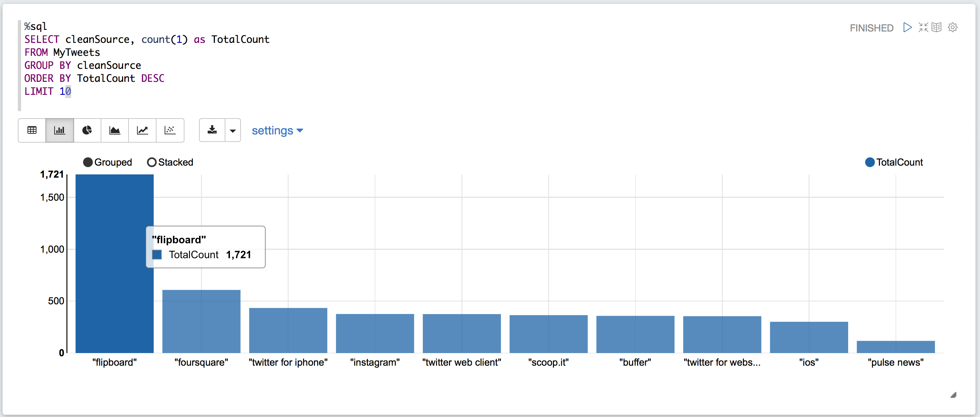Expand the chart settings dropdown
The image size is (980, 417).
tap(277, 131)
